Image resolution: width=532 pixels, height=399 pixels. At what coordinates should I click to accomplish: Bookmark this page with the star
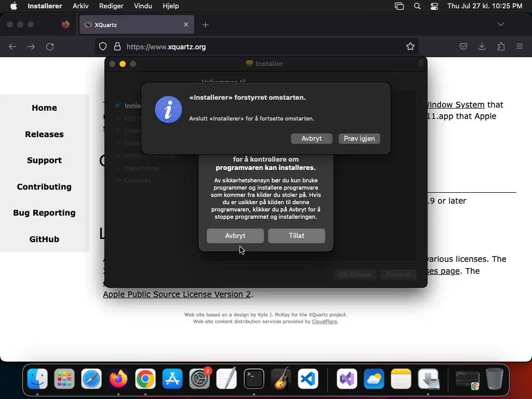(x=410, y=46)
